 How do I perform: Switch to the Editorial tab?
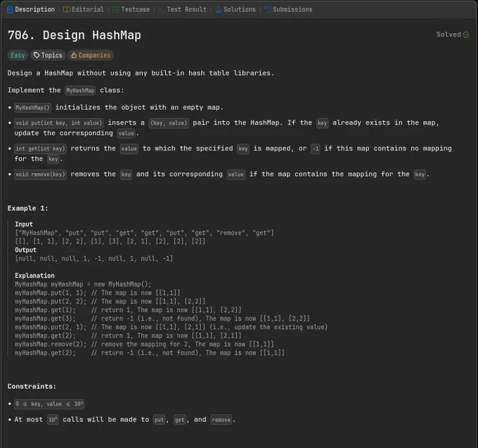(83, 9)
